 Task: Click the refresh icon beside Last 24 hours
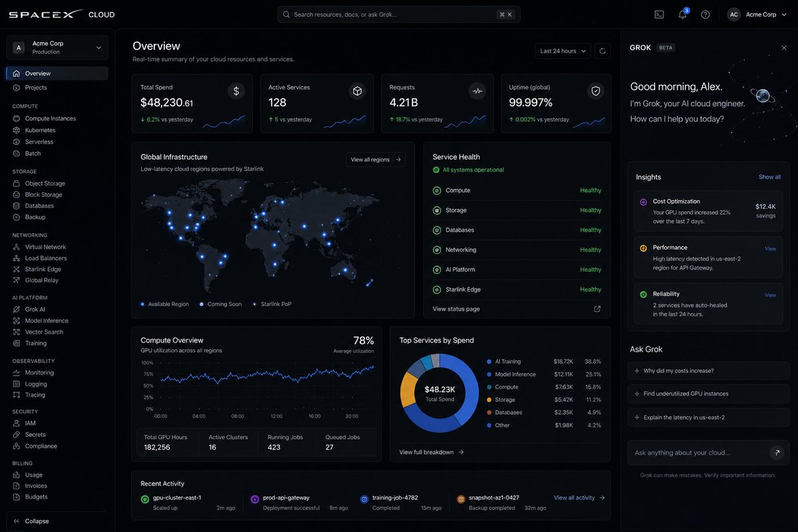click(602, 51)
